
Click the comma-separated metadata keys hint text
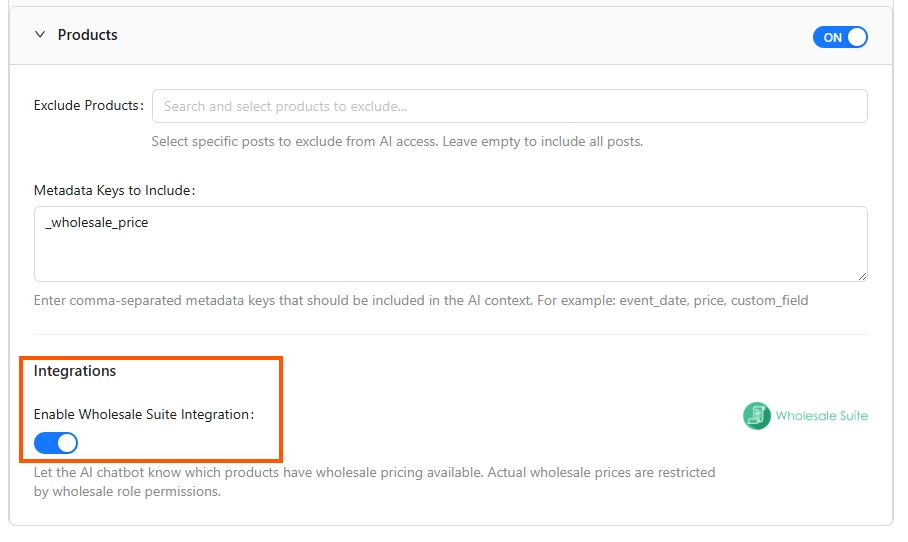tap(420, 300)
